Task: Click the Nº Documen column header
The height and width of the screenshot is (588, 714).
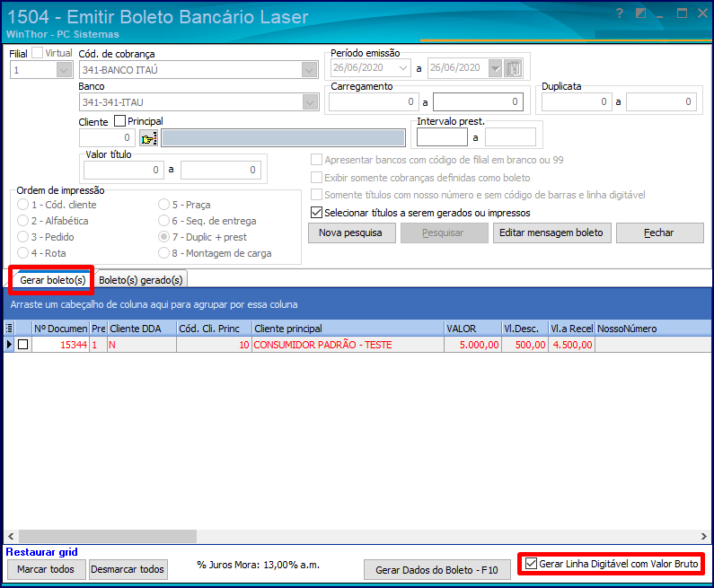Action: (x=60, y=329)
